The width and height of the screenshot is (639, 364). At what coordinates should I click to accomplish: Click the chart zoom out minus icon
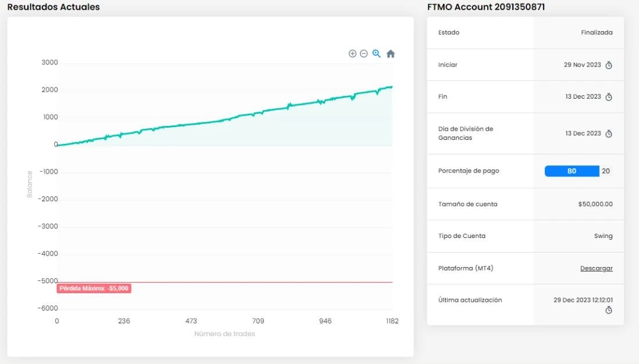[364, 54]
